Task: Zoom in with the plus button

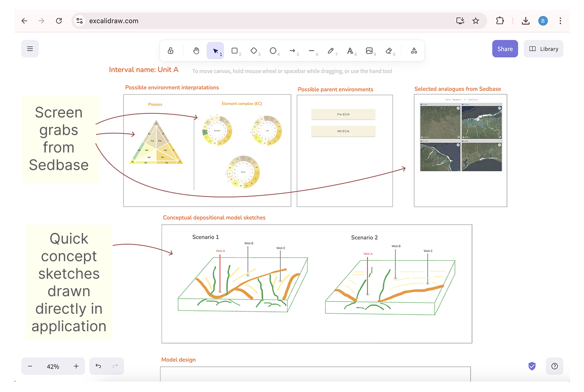Action: click(76, 366)
